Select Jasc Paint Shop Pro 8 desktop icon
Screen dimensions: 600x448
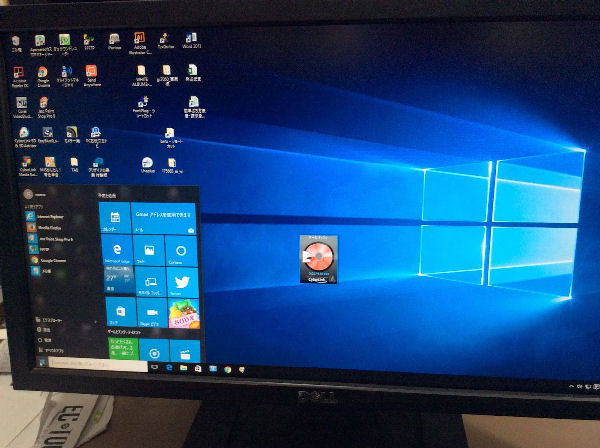point(46,107)
